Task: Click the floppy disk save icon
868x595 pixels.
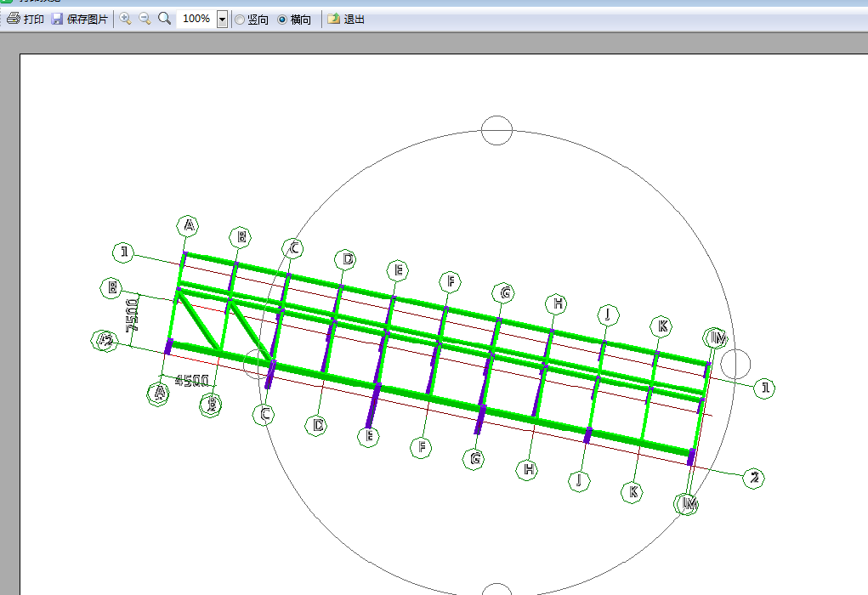Action: (x=57, y=19)
